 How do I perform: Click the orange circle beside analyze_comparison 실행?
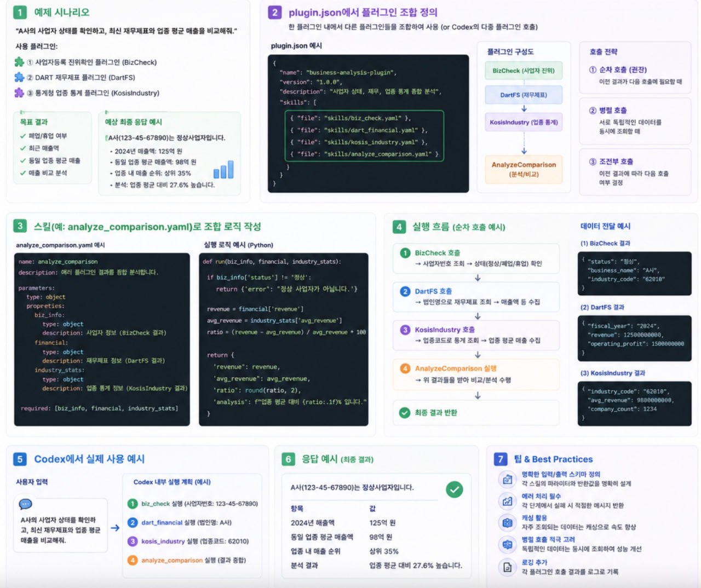133,560
